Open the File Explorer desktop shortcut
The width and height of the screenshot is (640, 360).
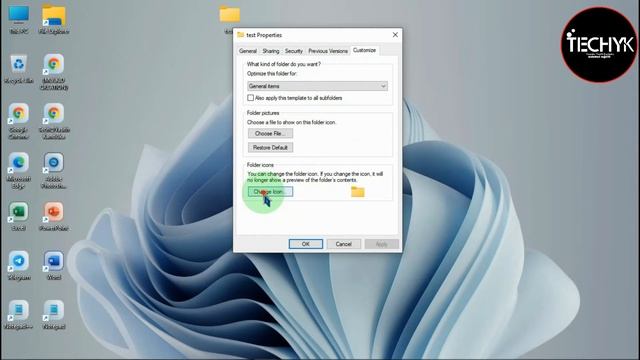[x=54, y=19]
